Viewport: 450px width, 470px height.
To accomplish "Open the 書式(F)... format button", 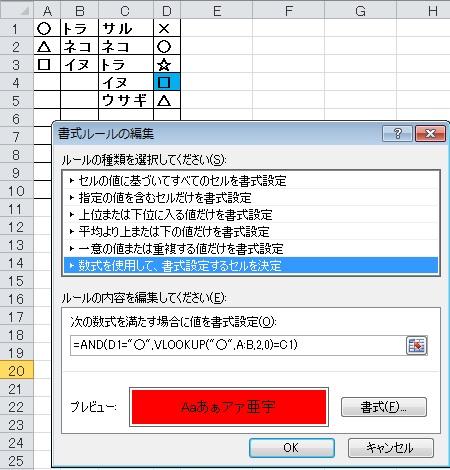I will (384, 407).
